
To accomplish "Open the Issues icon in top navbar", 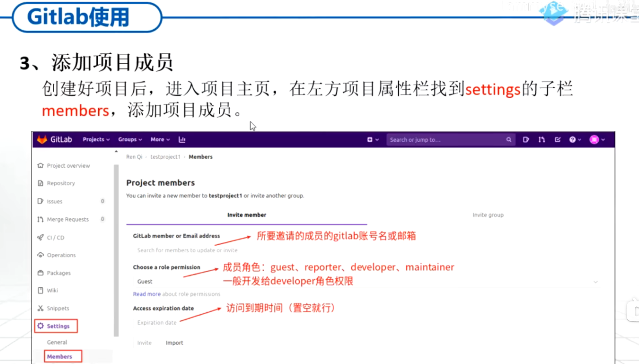I will point(526,140).
